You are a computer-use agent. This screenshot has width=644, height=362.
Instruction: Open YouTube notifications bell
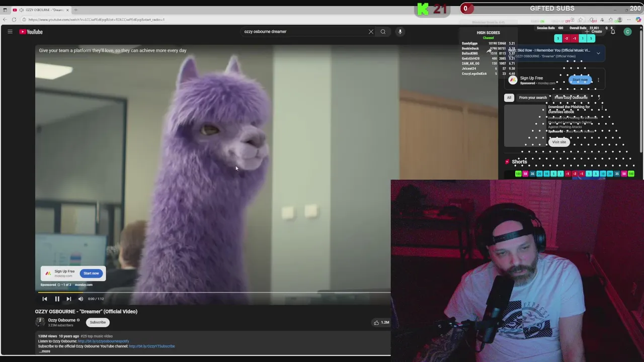point(613,32)
